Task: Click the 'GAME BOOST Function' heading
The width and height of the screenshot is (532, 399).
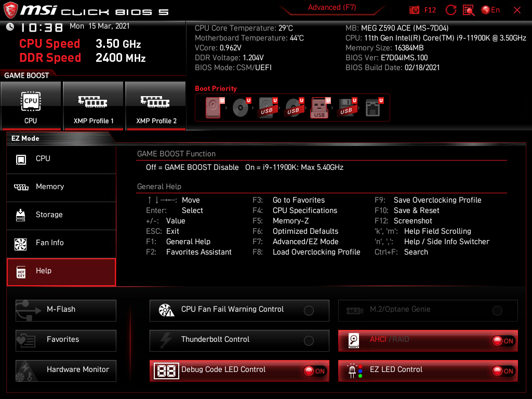Action: 176,154
